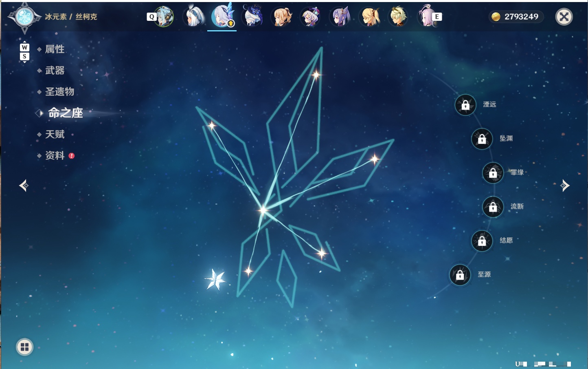Viewport: 588px width, 369px height.
Task: Select the purple twin-bun haired character avatar
Action: pyautogui.click(x=340, y=17)
